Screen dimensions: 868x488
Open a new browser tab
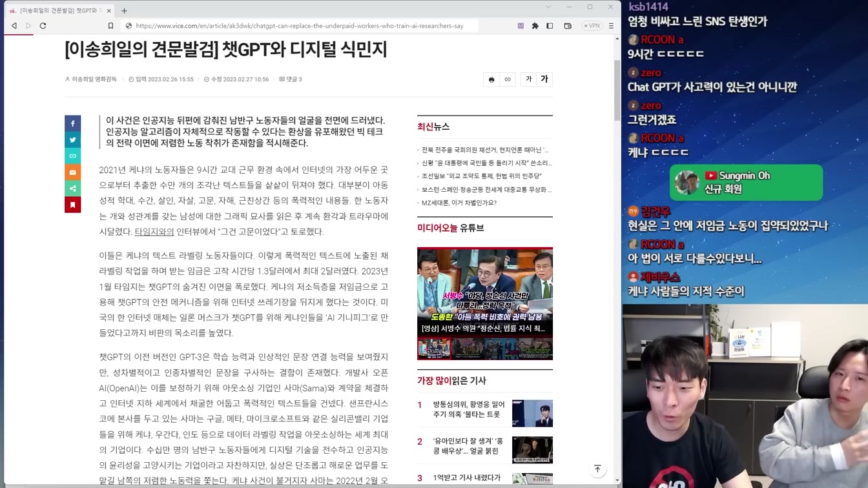point(124,10)
